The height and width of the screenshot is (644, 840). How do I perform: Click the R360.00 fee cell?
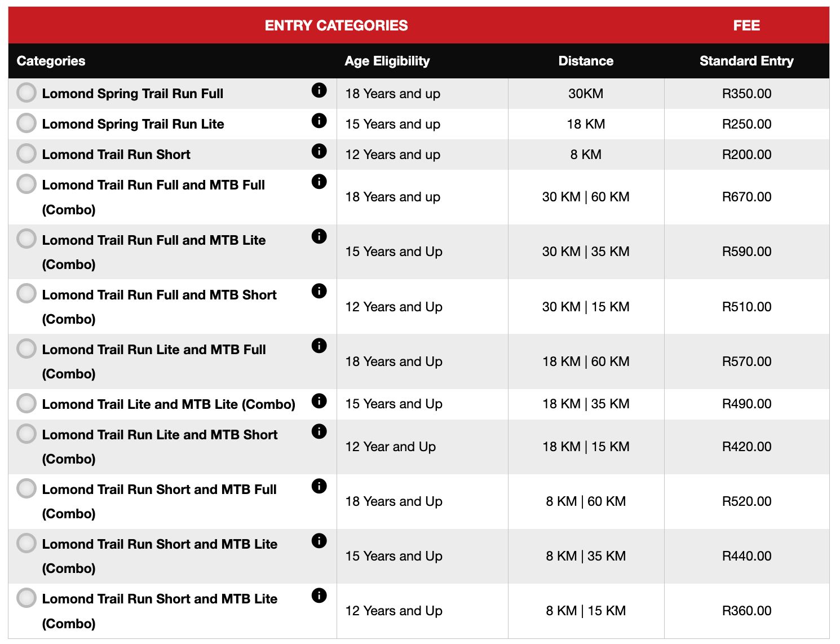click(746, 611)
